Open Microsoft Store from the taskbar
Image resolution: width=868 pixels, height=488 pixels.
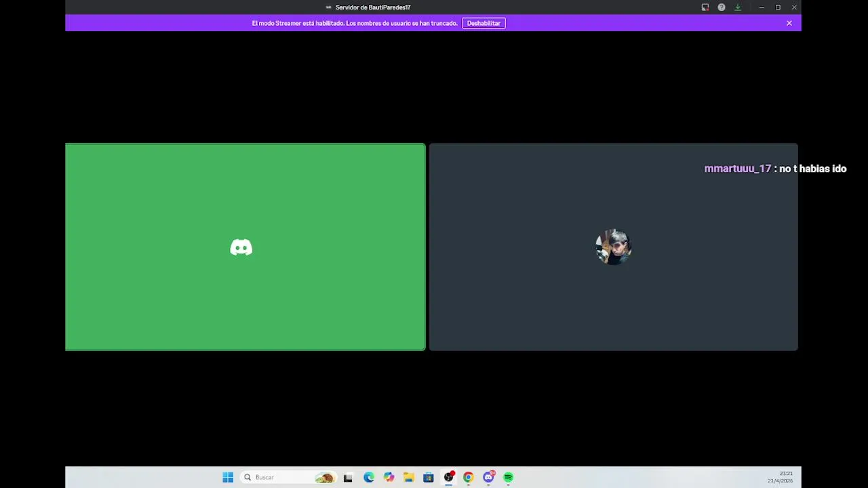428,477
